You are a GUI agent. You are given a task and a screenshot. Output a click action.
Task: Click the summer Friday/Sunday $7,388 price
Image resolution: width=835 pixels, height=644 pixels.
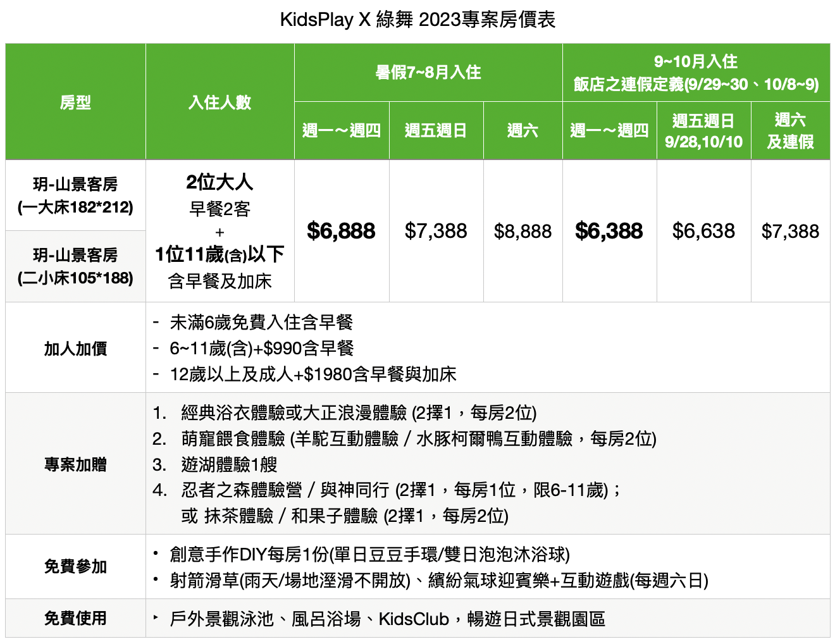(436, 231)
